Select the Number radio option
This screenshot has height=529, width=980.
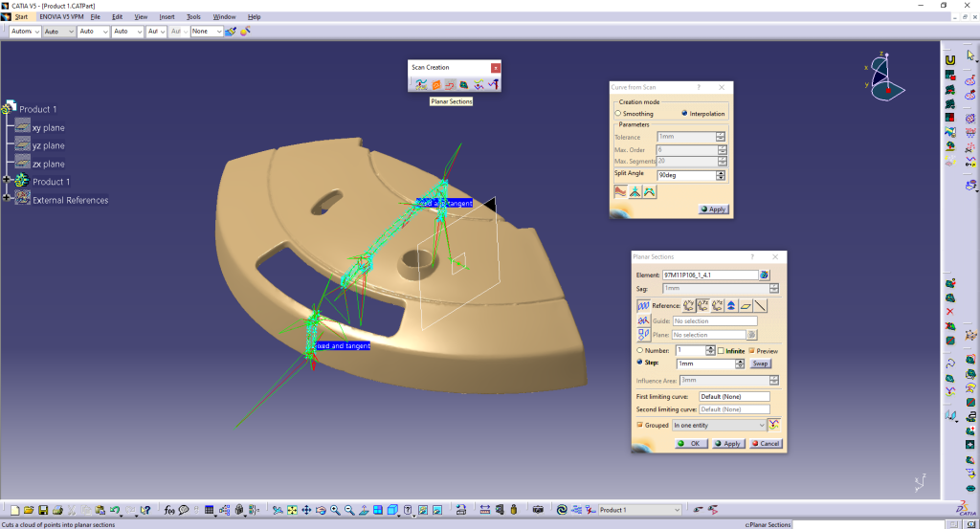point(639,350)
